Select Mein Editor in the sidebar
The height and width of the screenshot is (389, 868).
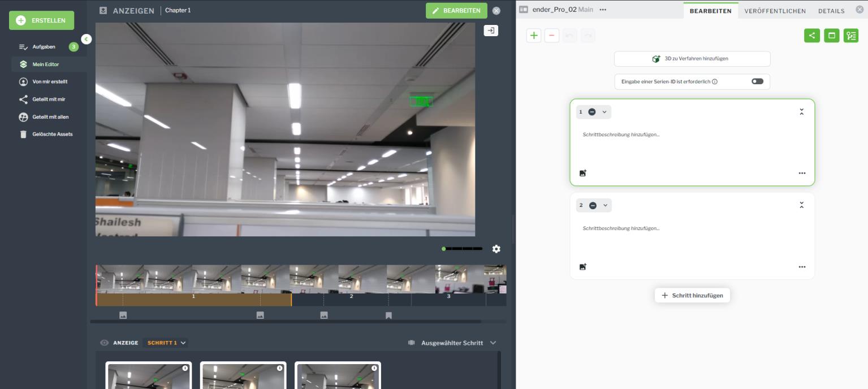coord(49,64)
